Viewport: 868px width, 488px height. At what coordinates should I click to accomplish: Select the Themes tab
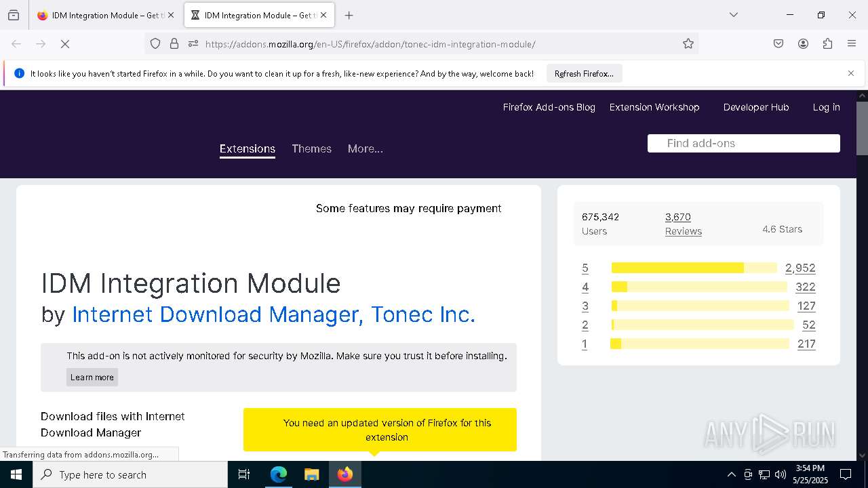[311, 149]
